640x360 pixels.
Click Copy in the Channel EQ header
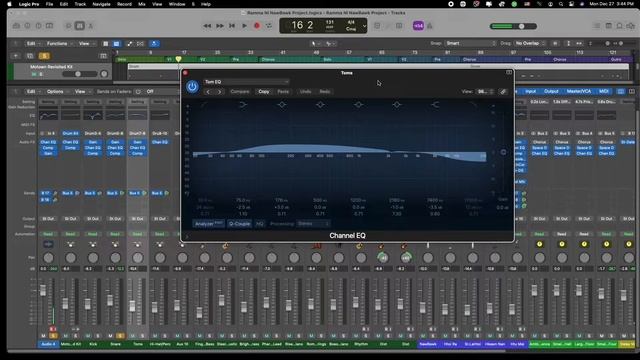[x=264, y=92]
